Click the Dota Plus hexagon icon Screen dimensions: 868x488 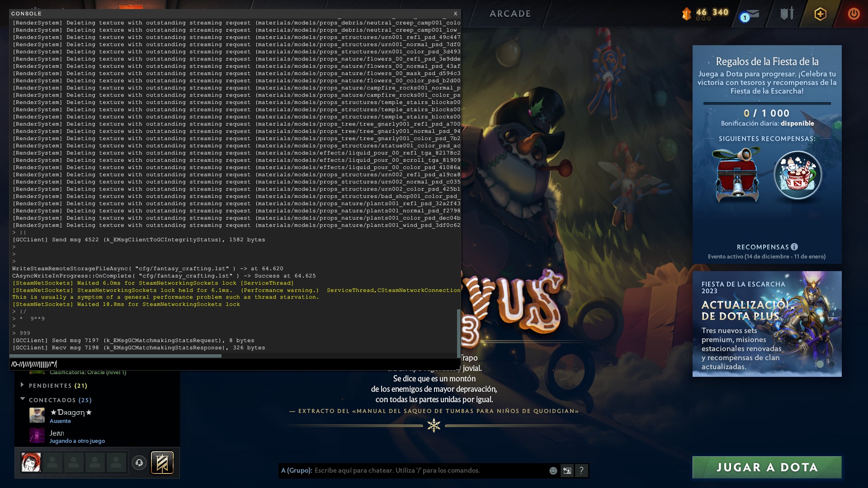tap(820, 14)
